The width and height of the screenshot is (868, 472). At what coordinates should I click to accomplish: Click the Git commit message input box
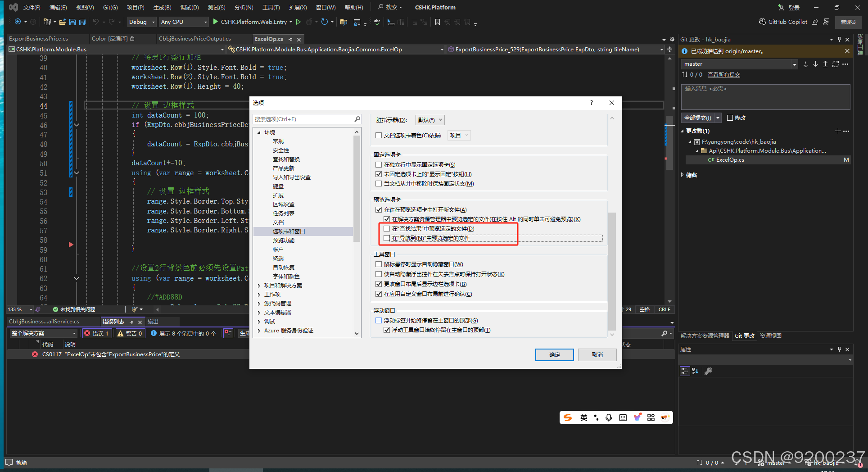click(x=765, y=97)
